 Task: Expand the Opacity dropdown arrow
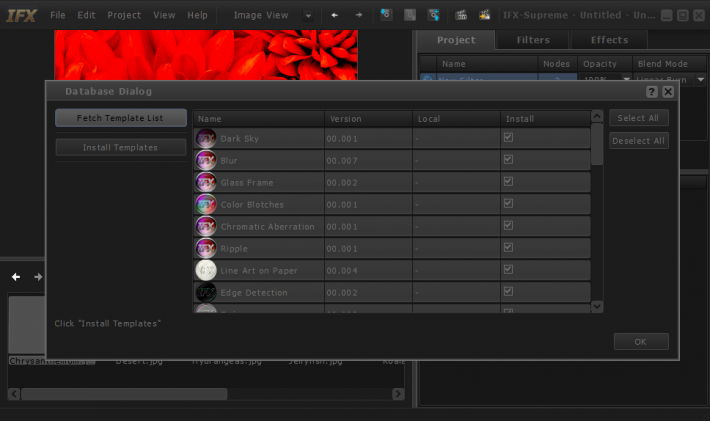coord(627,79)
